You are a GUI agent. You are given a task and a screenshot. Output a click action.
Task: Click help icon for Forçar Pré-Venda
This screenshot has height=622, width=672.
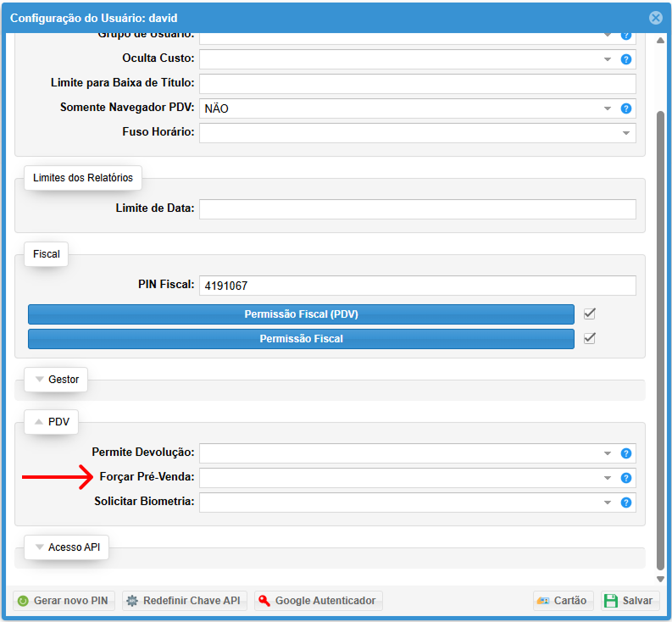[626, 478]
